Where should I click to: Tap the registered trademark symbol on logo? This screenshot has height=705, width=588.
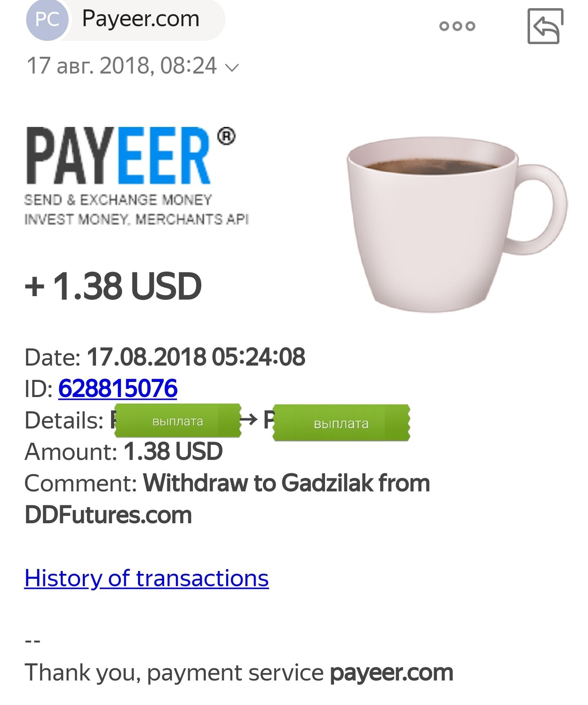[x=226, y=136]
